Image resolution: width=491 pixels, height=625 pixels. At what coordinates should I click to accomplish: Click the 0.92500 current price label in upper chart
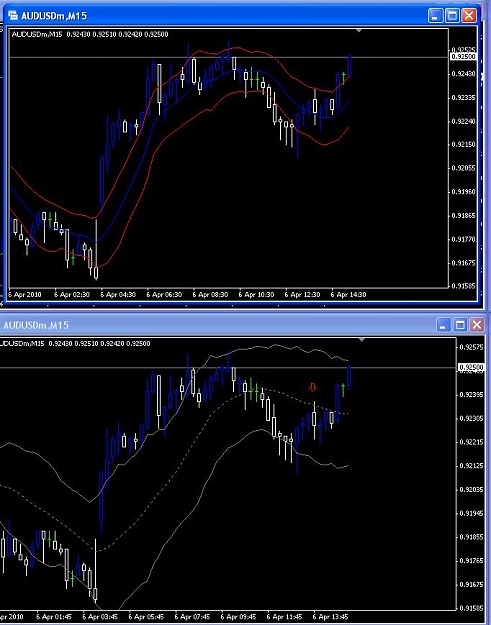point(463,57)
